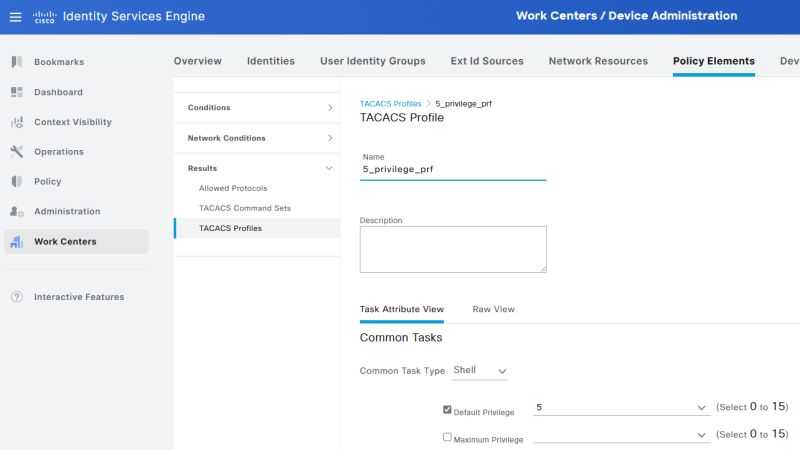Image resolution: width=800 pixels, height=450 pixels.
Task: Open the Default Privilege value dropdown
Action: (621, 407)
